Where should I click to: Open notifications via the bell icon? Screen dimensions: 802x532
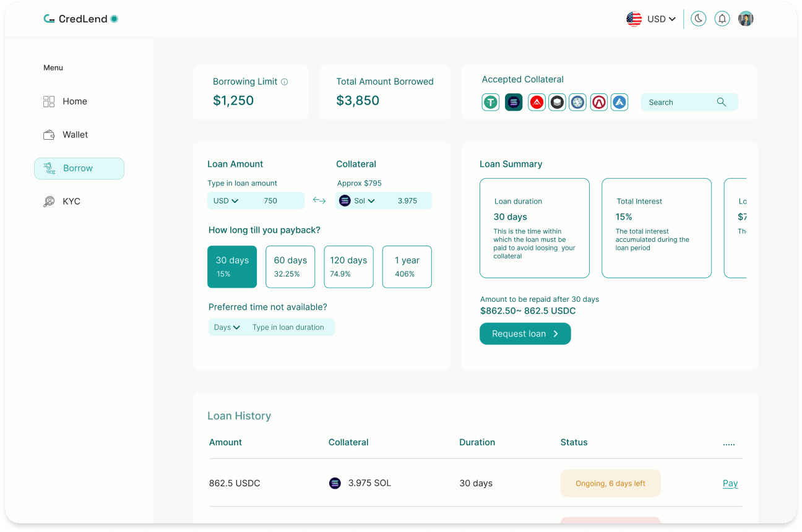[722, 19]
